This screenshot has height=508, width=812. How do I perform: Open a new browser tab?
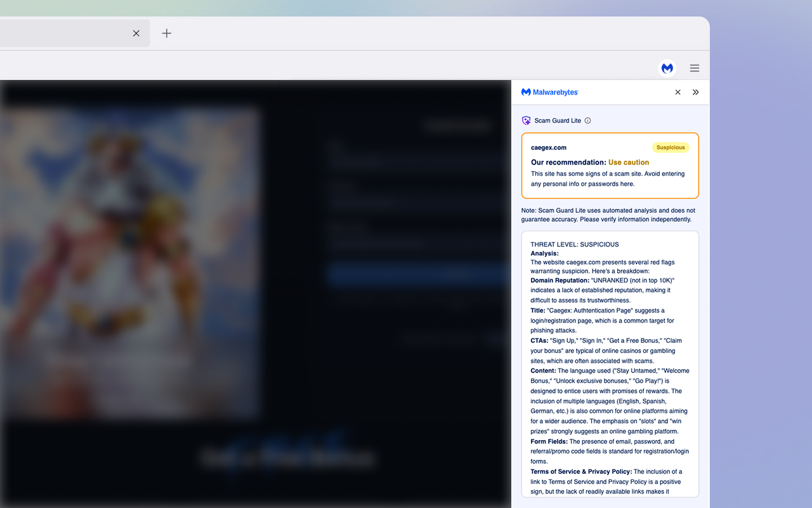click(167, 33)
